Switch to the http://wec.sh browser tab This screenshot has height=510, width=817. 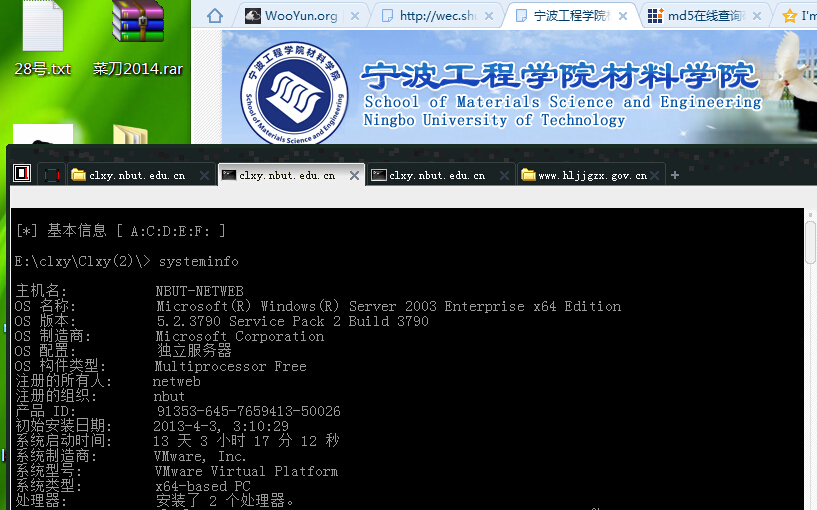pyautogui.click(x=437, y=16)
